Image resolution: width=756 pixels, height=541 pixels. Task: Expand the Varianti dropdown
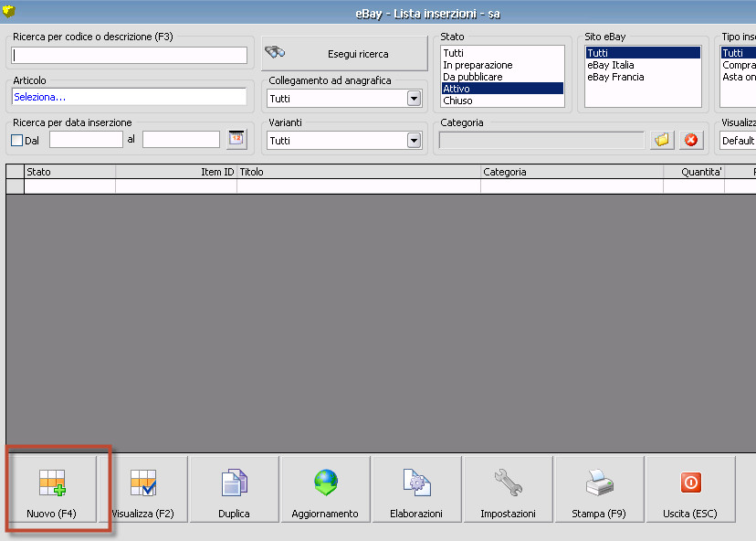[x=414, y=141]
